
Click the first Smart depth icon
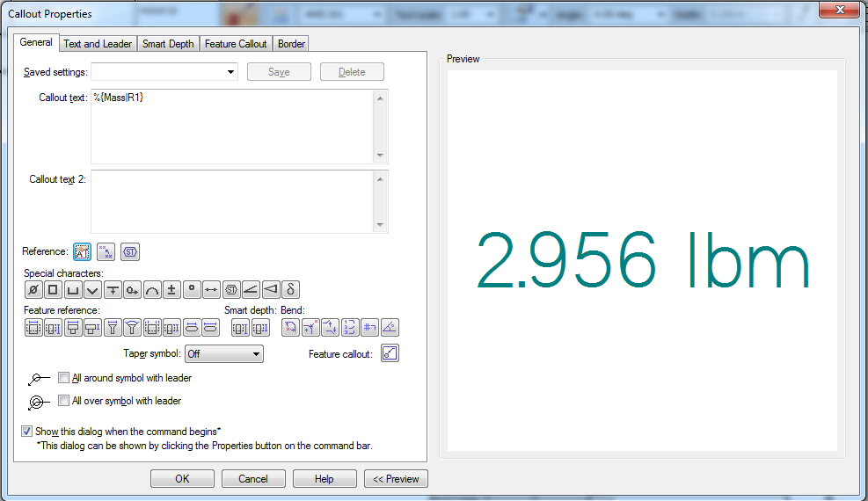coord(240,328)
